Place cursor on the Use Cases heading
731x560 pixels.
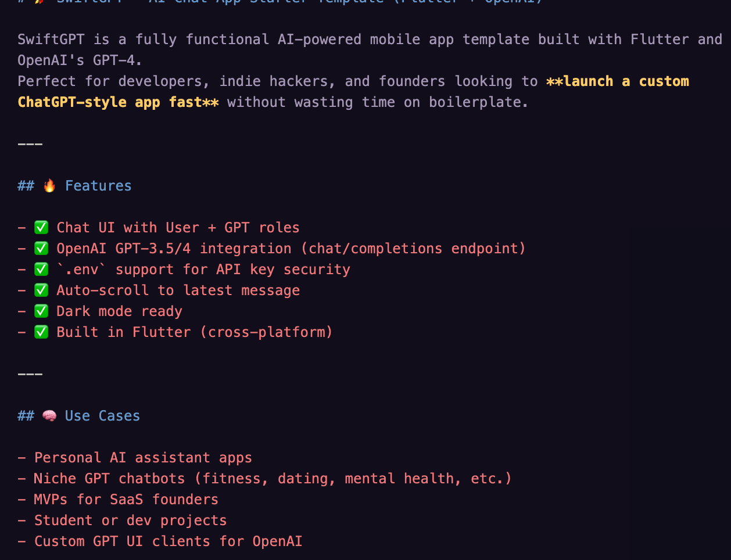pyautogui.click(x=102, y=416)
